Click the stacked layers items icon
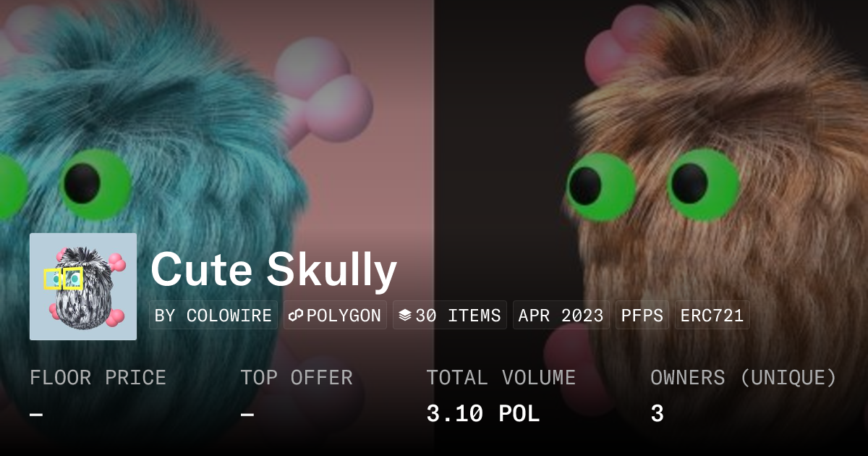This screenshot has width=868, height=456. tap(405, 316)
